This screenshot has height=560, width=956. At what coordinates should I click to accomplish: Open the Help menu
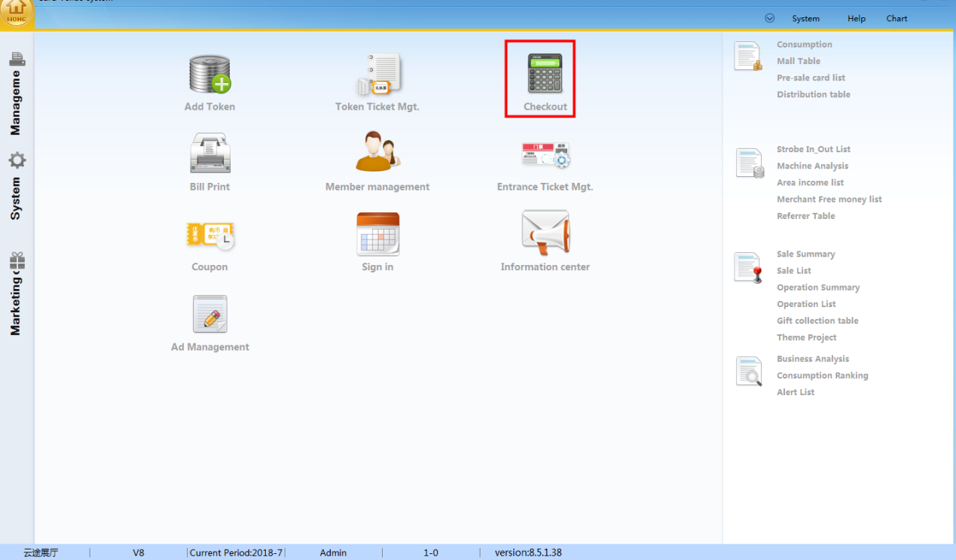pyautogui.click(x=856, y=18)
